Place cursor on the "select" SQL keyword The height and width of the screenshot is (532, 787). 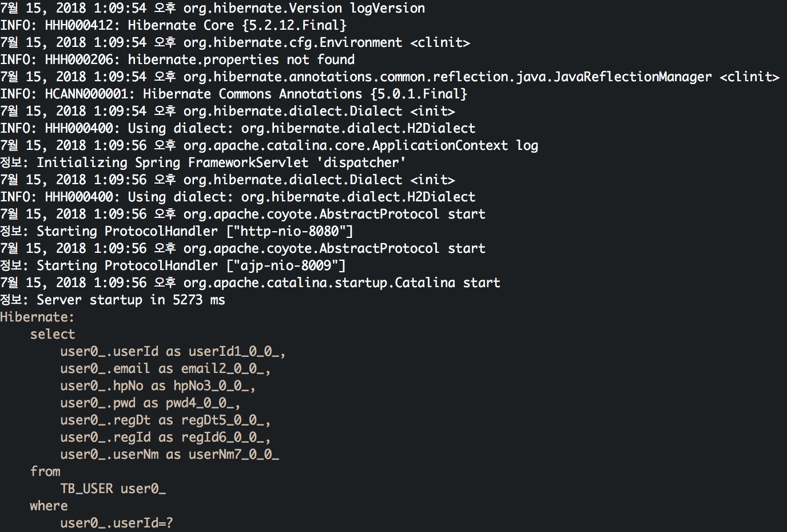pos(53,335)
